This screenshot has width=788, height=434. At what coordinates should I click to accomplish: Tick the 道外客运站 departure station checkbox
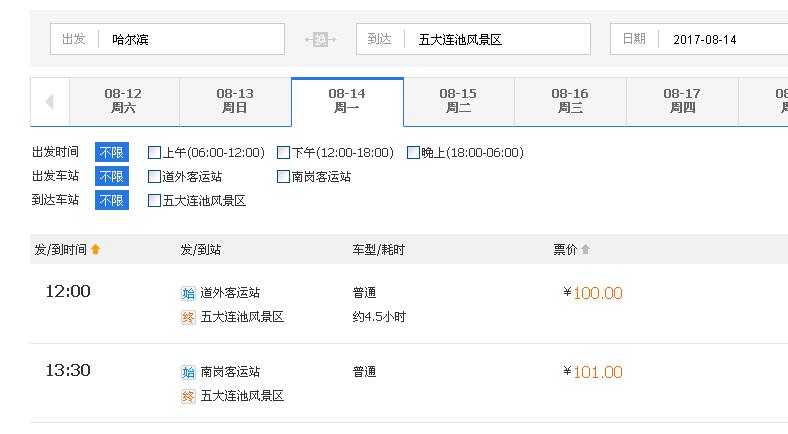tap(155, 177)
